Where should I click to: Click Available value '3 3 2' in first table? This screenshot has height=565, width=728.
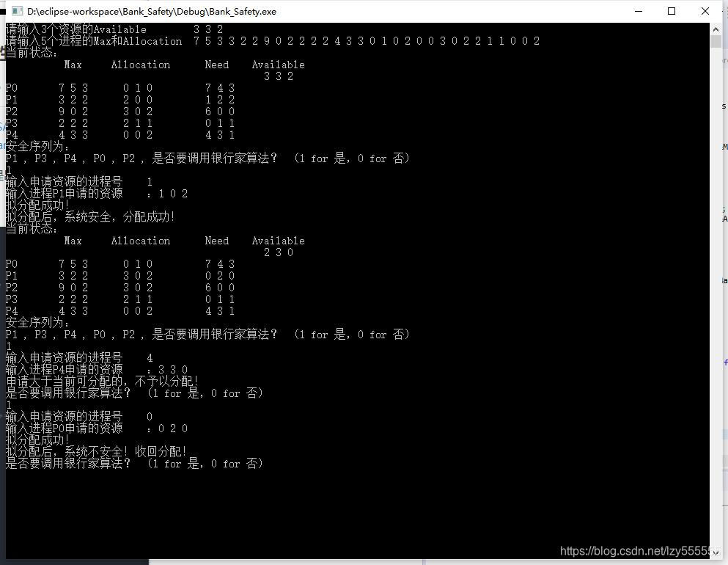click(x=279, y=76)
